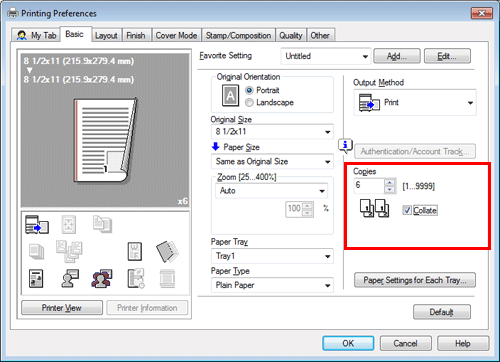Screen dimensions: 500x362
Task: Expand the Paper Tray dropdown
Action: (272, 256)
